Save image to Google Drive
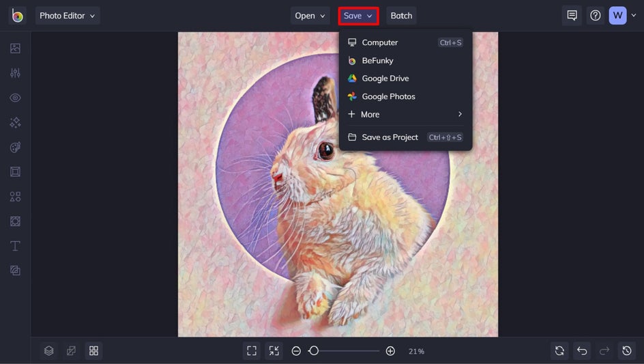This screenshot has height=364, width=644. point(405,78)
